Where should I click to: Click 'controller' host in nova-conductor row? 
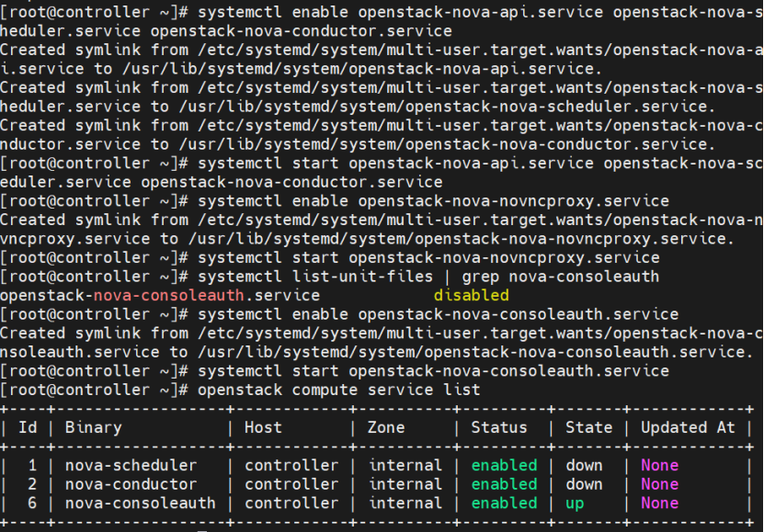(x=291, y=484)
